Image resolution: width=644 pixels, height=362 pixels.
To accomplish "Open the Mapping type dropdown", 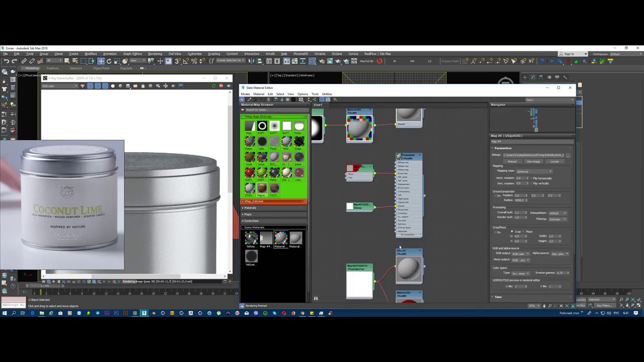I will pos(534,171).
